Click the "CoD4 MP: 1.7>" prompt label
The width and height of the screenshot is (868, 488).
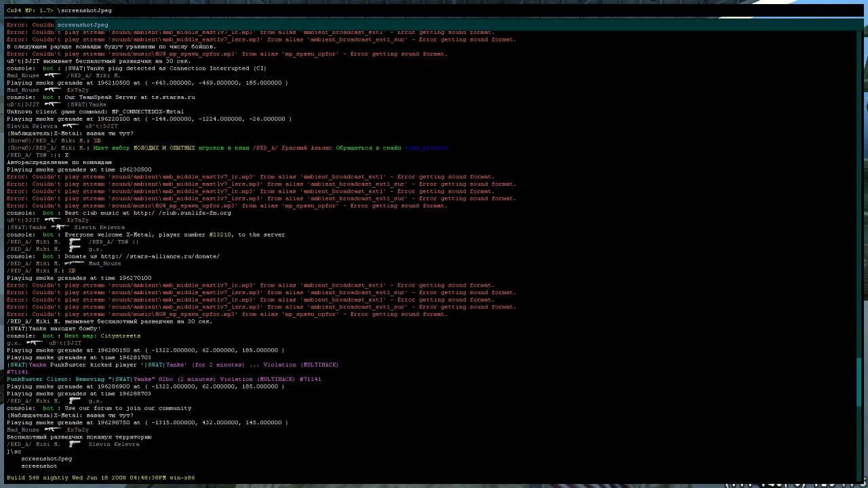click(28, 10)
